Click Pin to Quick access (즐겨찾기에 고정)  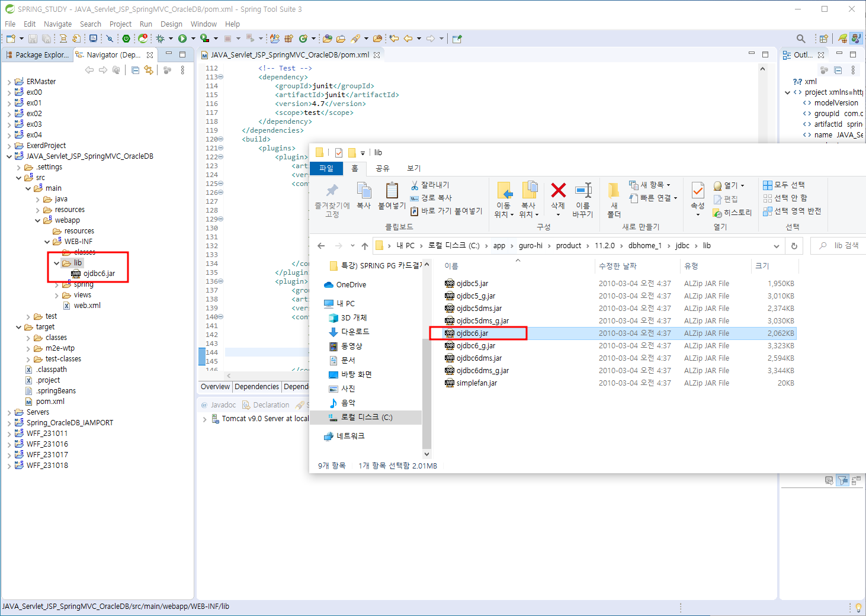pos(332,200)
